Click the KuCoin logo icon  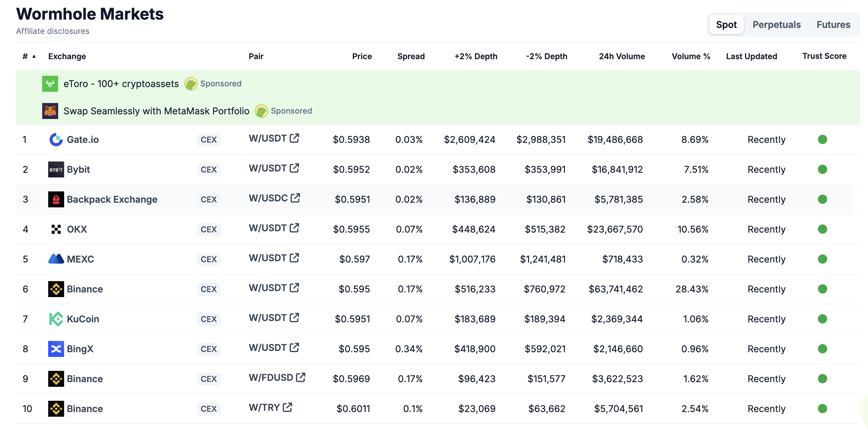[x=56, y=319]
